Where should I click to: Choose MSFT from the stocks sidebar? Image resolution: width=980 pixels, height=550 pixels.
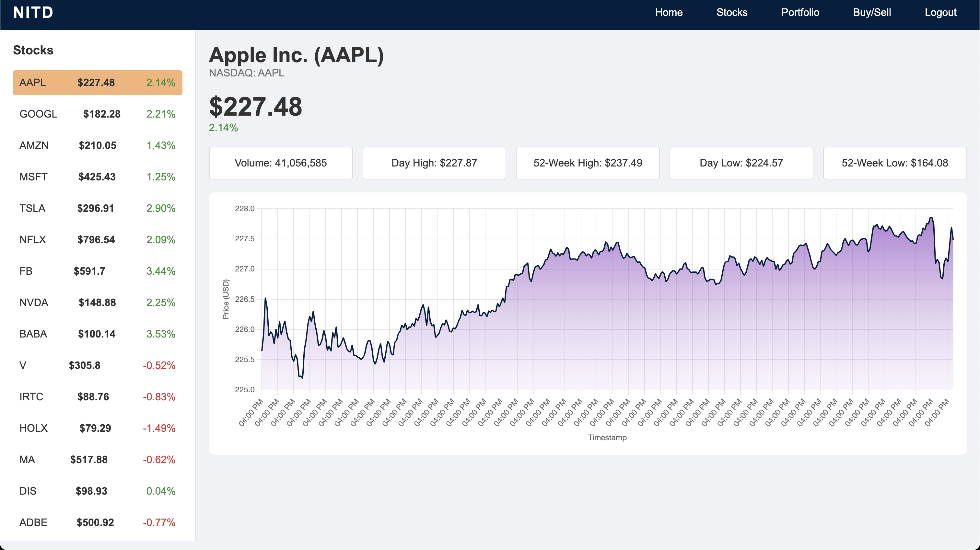pyautogui.click(x=98, y=177)
